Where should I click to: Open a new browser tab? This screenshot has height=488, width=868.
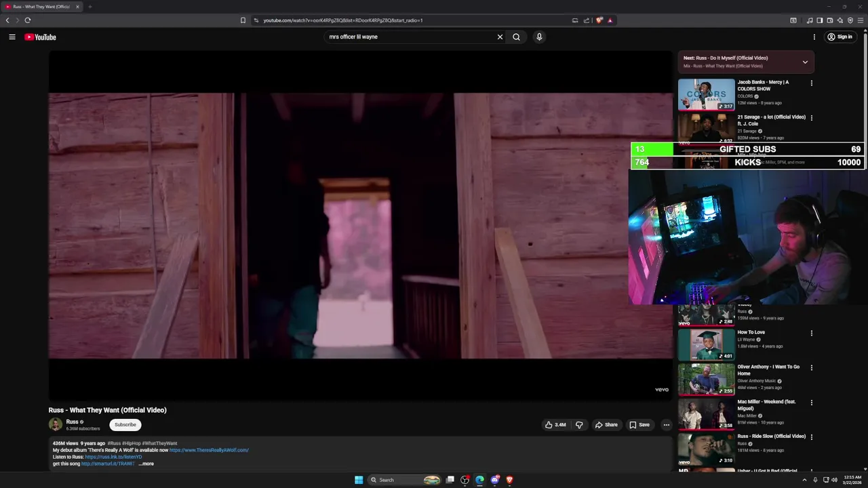[x=90, y=7]
